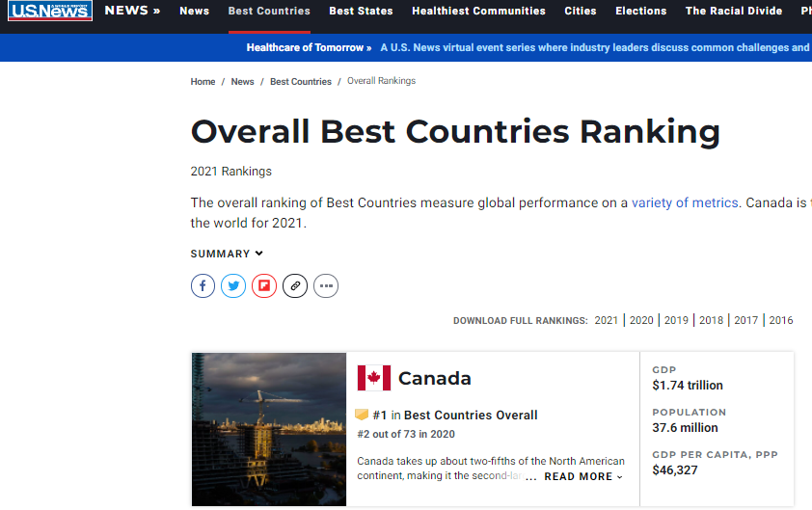
Task: Share the ranking on Twitter
Action: [233, 285]
